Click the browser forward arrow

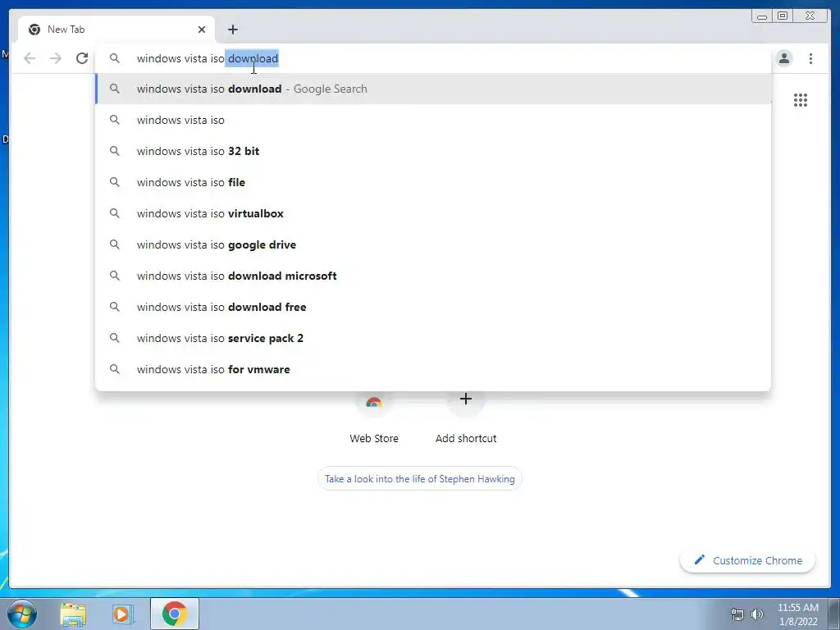pyautogui.click(x=56, y=58)
